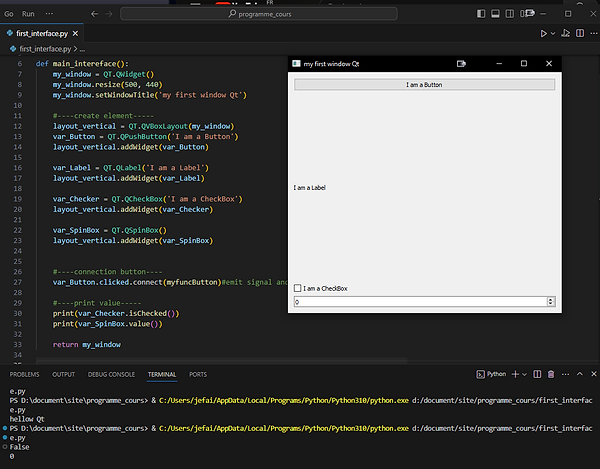Viewport: 600px width, 469px height.
Task: Select the first_interface.py editor tab
Action: click(42, 34)
